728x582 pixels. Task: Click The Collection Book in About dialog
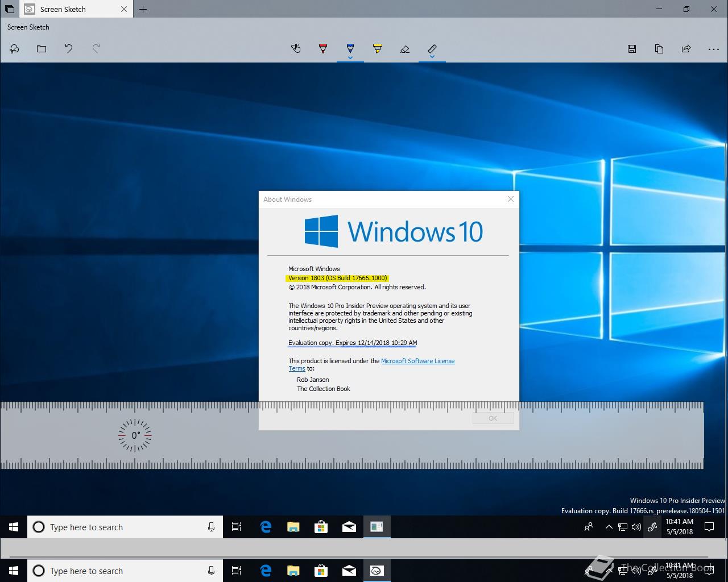pos(324,389)
